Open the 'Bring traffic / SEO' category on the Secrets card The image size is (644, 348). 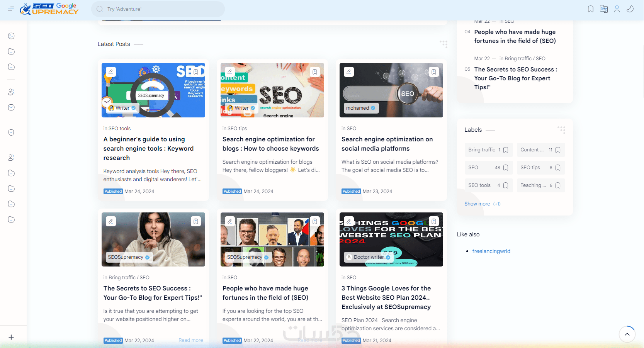point(129,277)
